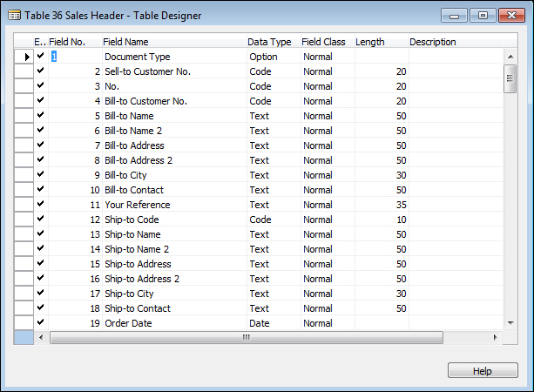The image size is (534, 392).
Task: Click the vertical scrollbar up arrow
Action: click(510, 57)
